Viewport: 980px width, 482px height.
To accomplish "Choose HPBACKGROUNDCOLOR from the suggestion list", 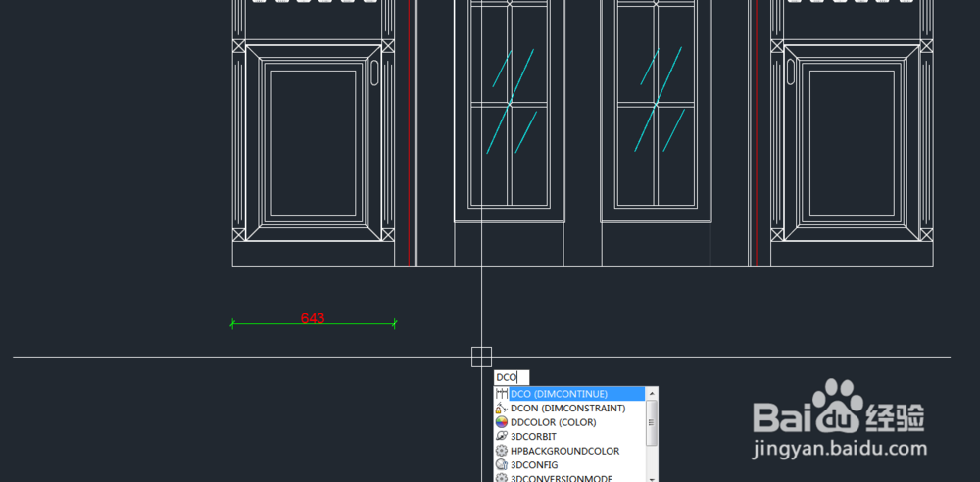I will [x=565, y=452].
